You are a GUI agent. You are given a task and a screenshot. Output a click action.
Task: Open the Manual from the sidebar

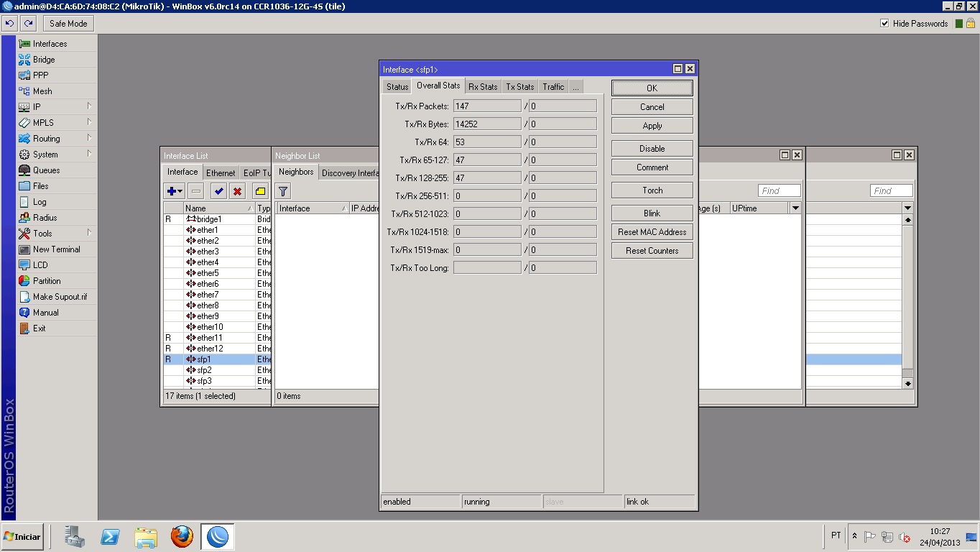[57, 313]
